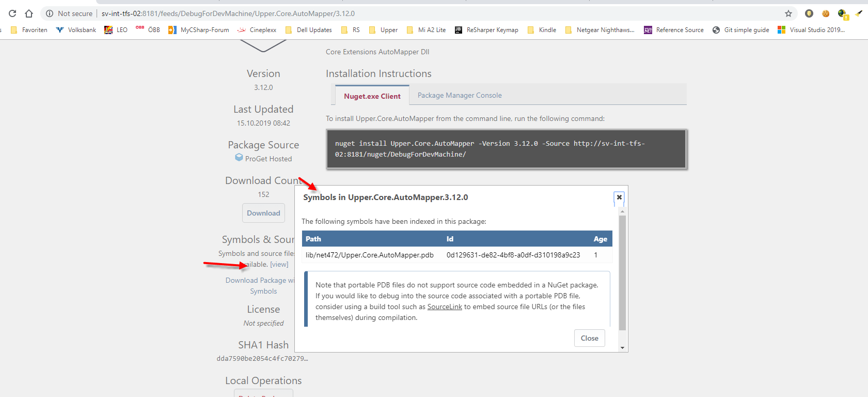Open the Favoriten bookmark folder
Screen dimensions: 868x397
tap(29, 30)
